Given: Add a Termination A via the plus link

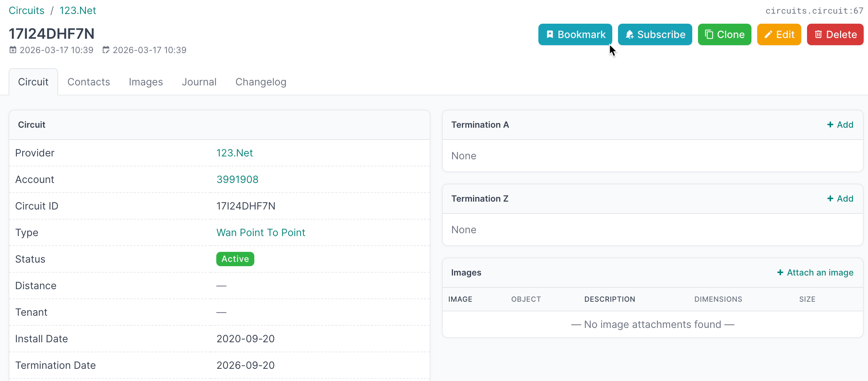Looking at the screenshot, I should 840,125.
